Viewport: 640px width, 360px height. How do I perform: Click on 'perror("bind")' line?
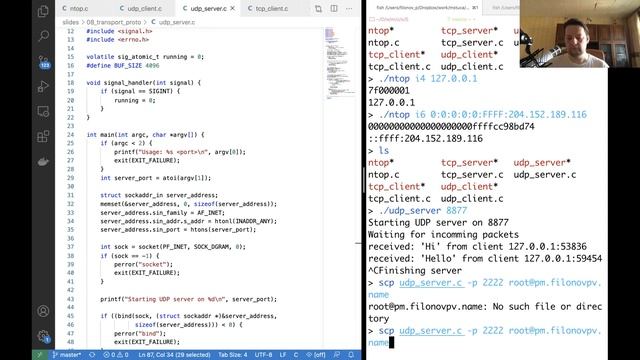[140, 333]
